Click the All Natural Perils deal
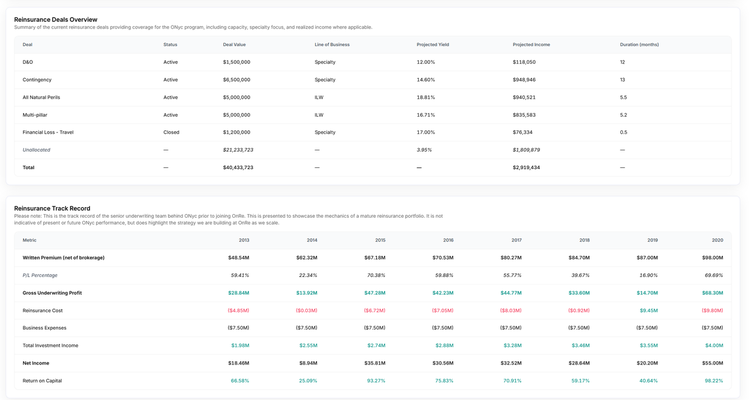This screenshot has height=400, width=749. 41,97
